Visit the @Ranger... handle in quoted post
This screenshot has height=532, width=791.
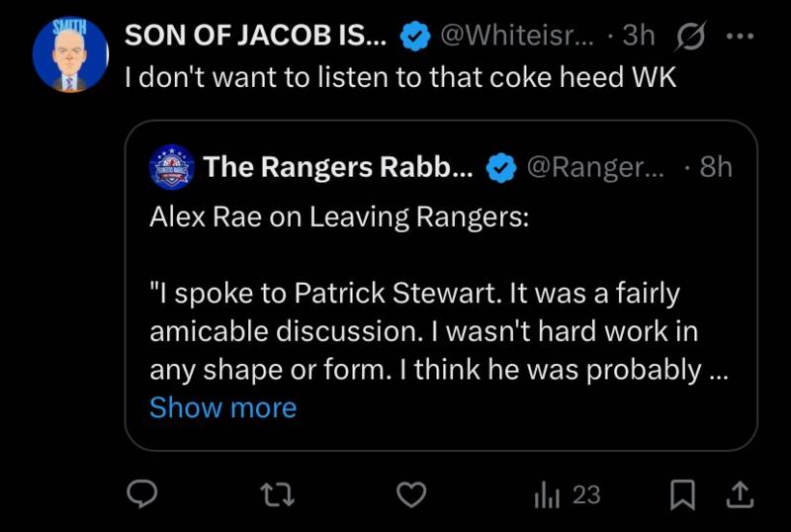point(596,167)
